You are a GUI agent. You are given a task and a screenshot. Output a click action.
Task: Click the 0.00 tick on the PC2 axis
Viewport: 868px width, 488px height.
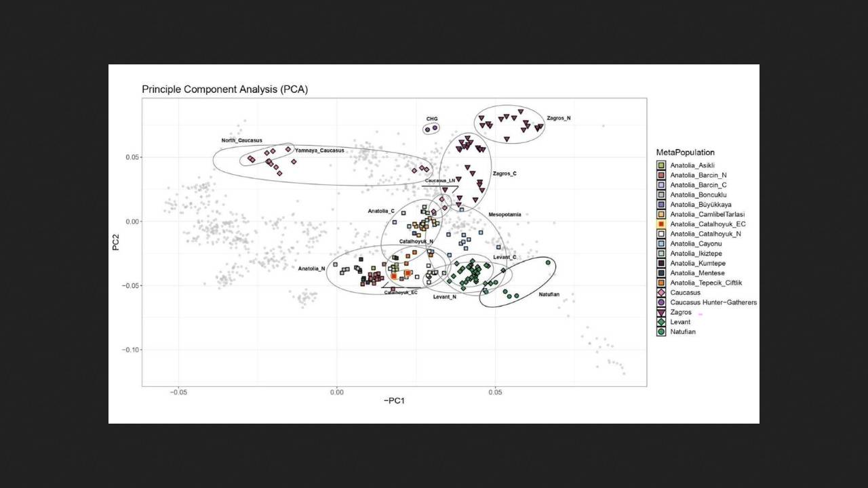click(134, 221)
